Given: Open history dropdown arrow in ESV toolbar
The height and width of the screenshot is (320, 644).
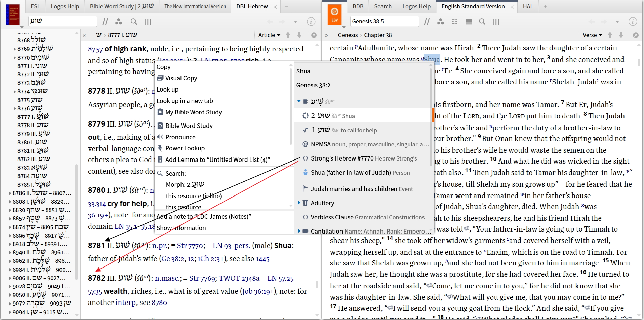Looking at the screenshot, I should click(x=617, y=22).
